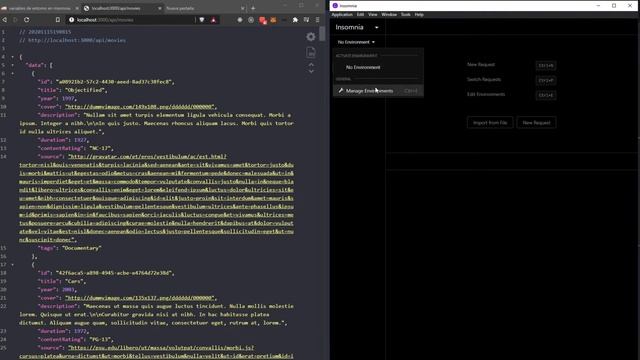
Task: Click the tags value "Documentary"
Action: click(x=82, y=248)
